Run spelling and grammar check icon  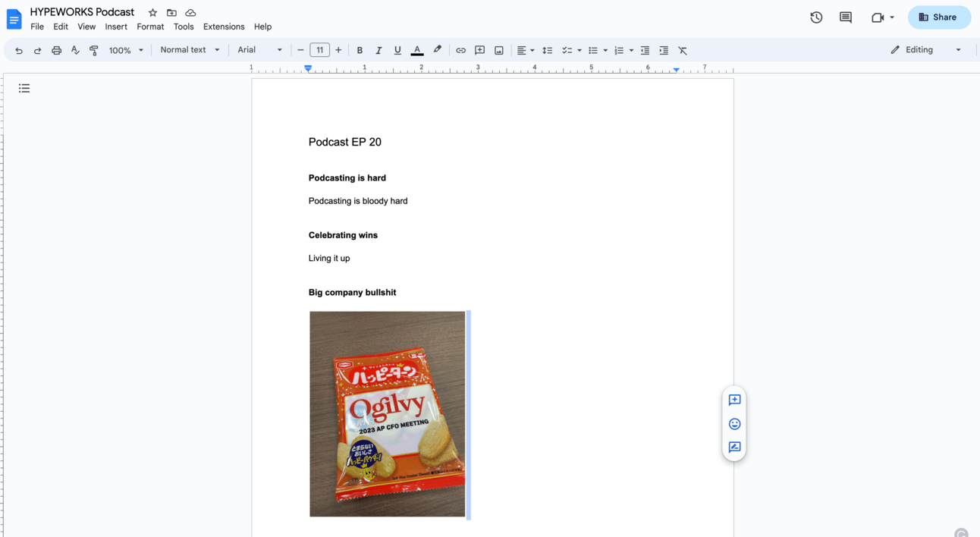(x=75, y=50)
